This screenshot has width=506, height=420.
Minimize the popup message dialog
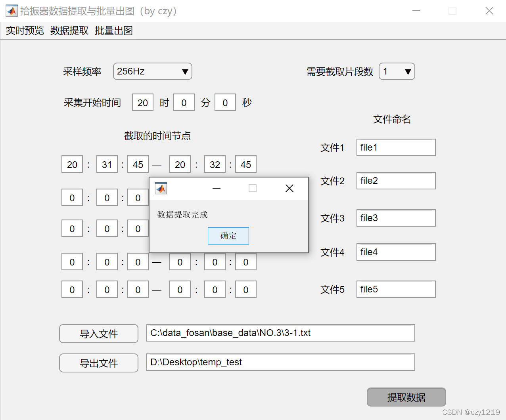217,188
